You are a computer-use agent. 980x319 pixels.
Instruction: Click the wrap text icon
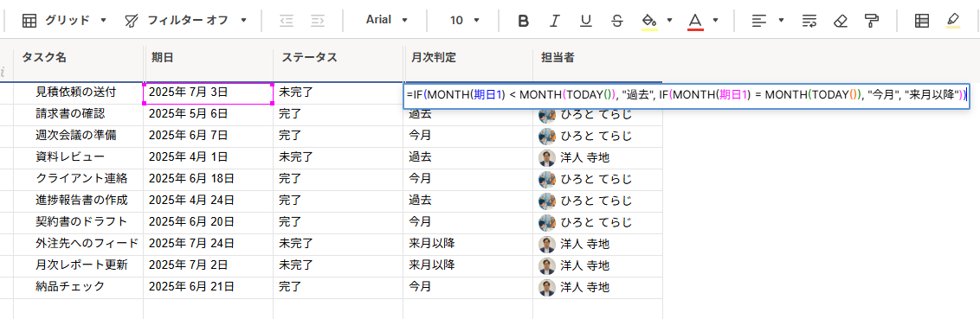tap(809, 21)
